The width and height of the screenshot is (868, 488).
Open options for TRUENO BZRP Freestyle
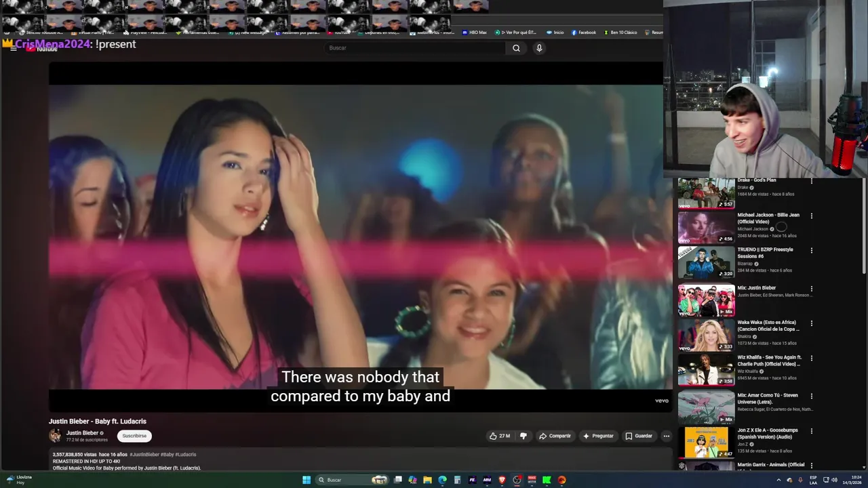(811, 251)
